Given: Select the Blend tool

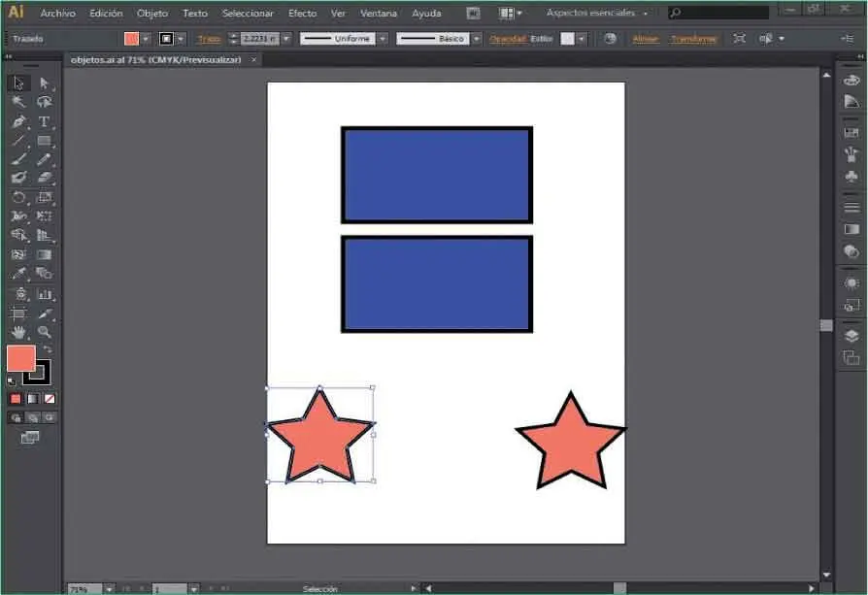Looking at the screenshot, I should coord(45,274).
